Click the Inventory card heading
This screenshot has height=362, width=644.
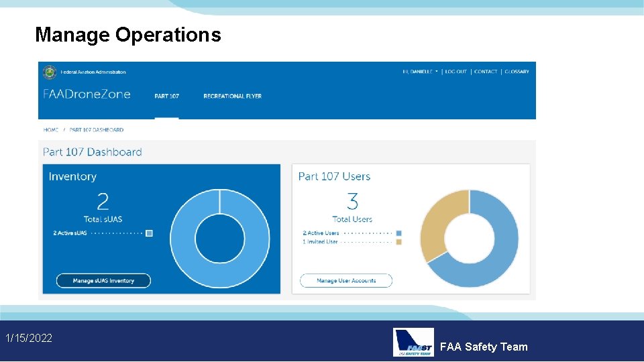click(72, 176)
